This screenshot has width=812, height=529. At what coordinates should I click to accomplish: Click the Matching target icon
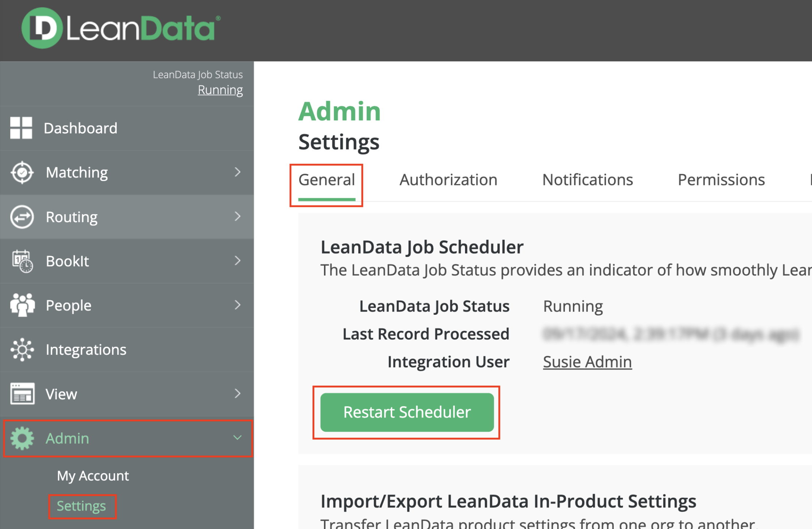[x=22, y=172]
